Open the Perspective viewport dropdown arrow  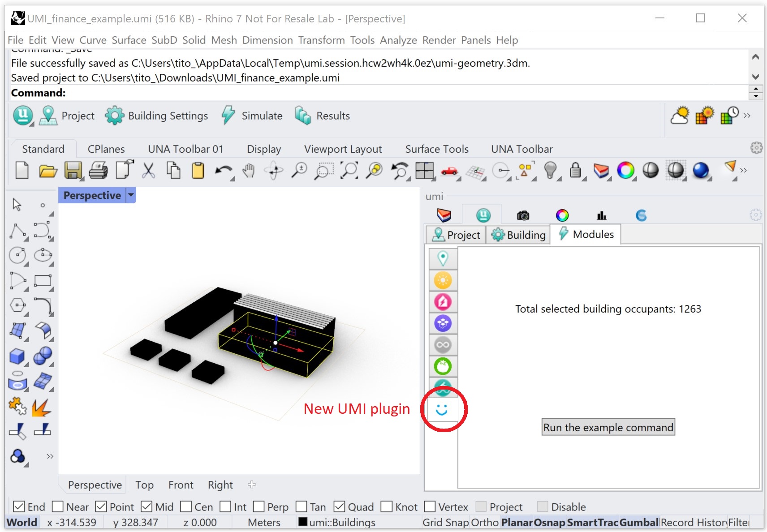click(131, 195)
